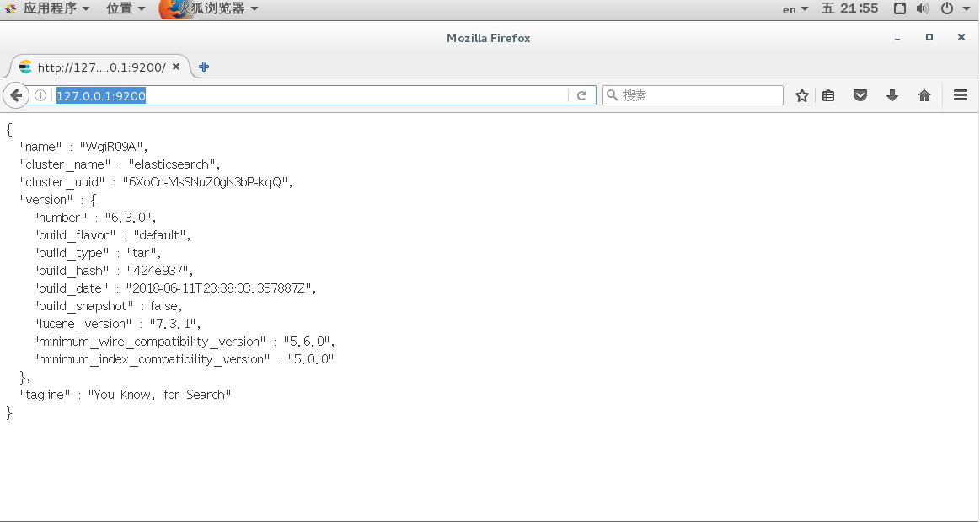Image resolution: width=980 pixels, height=522 pixels.
Task: Click the build_snapshot value false
Action: 164,306
